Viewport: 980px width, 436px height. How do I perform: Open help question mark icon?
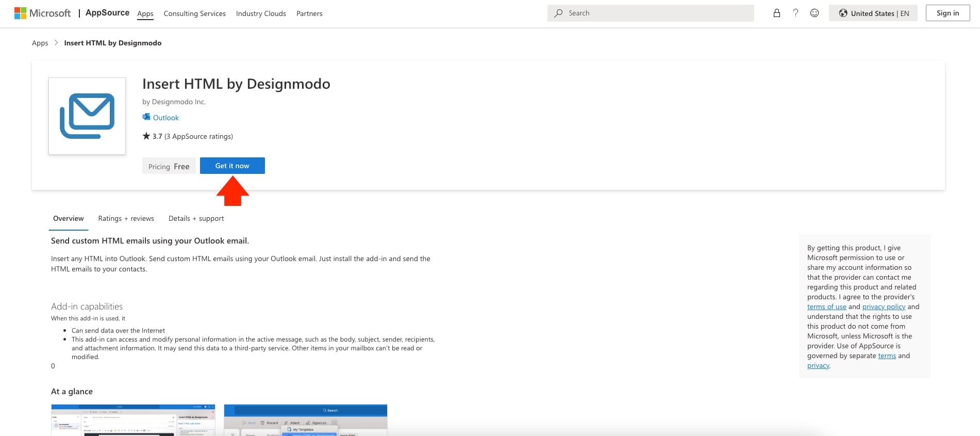795,13
